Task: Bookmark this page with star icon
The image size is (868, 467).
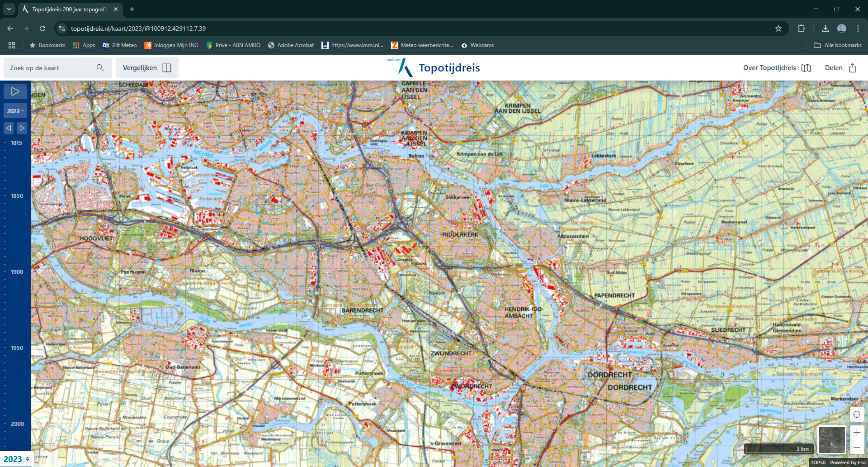Action: (778, 29)
